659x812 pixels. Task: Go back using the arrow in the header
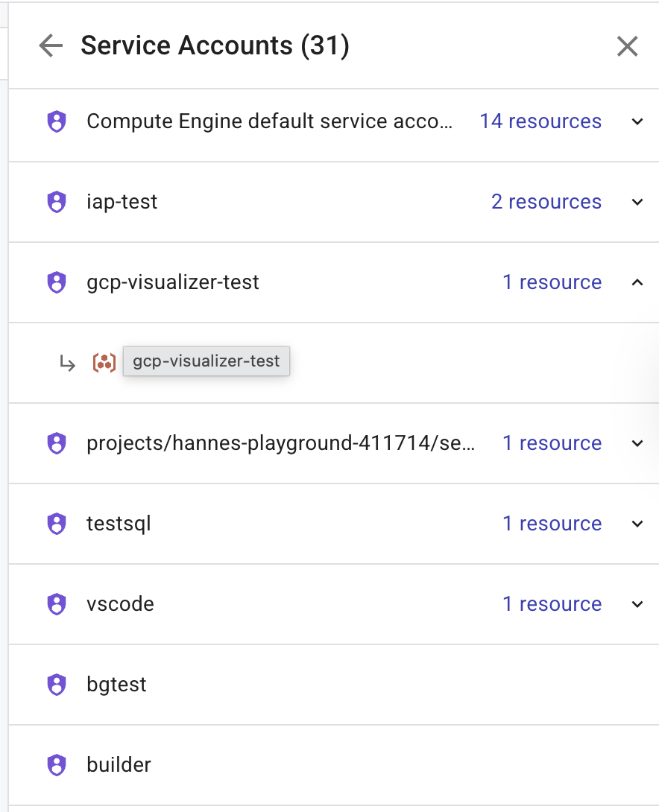tap(49, 45)
